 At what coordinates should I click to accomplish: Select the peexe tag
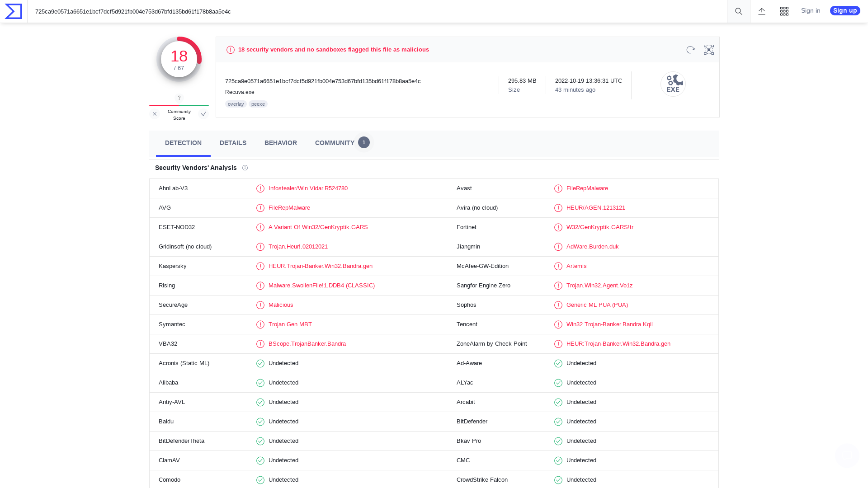click(x=258, y=104)
